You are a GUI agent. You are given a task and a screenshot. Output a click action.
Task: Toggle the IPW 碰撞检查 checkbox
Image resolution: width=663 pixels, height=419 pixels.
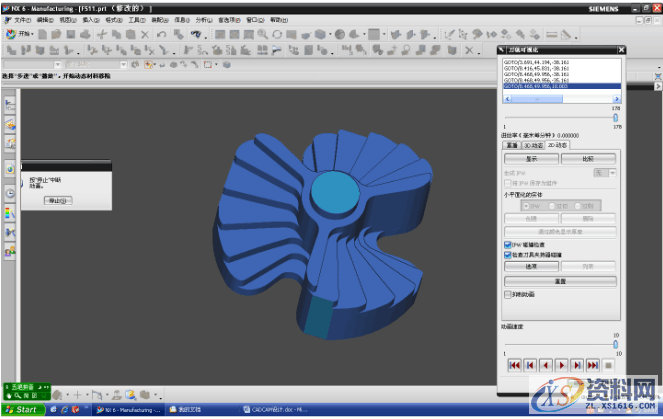pos(507,243)
